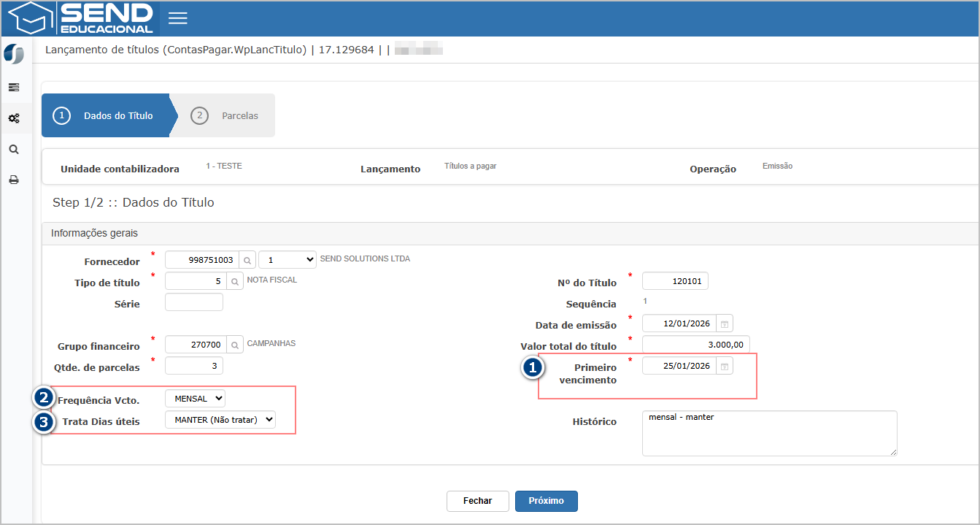This screenshot has width=980, height=525.
Task: Open the Fornecedor sequence dropdown
Action: point(287,260)
